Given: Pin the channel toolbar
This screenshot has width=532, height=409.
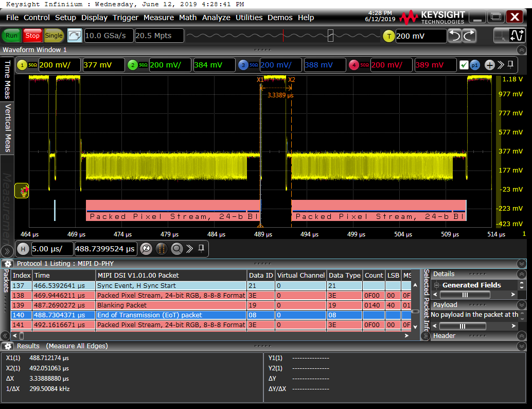Looking at the screenshot, I should point(510,64).
